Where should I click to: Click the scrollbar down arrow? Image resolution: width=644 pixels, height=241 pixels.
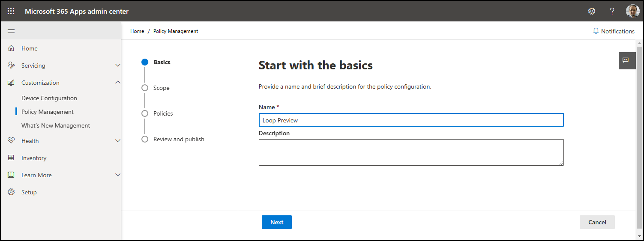640,236
